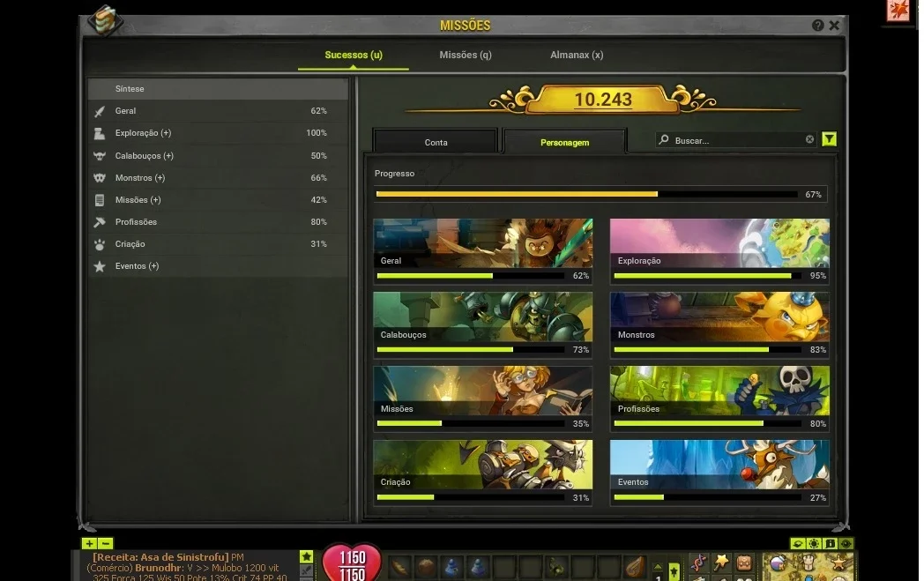Click the Exploração boot icon in sidebar
The height and width of the screenshot is (581, 924).
click(x=100, y=133)
